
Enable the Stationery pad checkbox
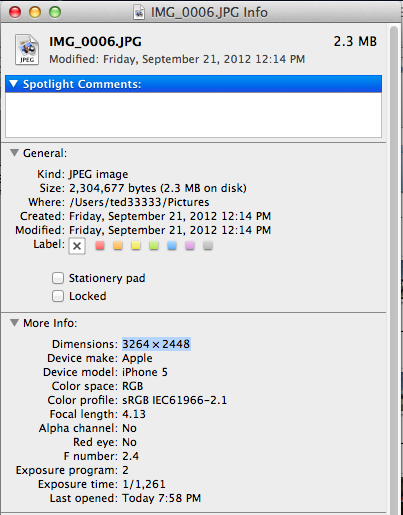click(58, 278)
